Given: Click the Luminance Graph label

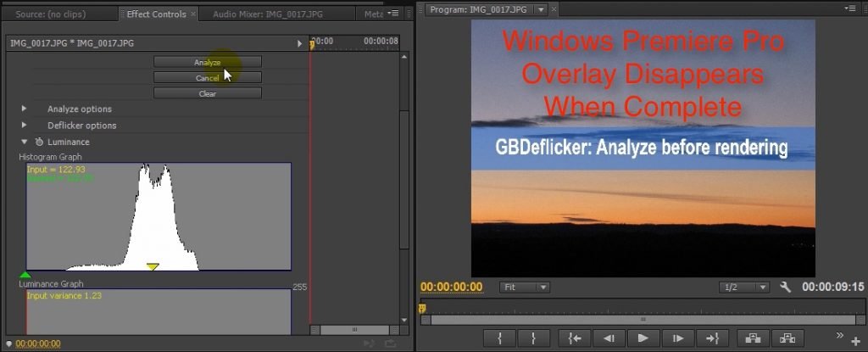Looking at the screenshot, I should [51, 284].
